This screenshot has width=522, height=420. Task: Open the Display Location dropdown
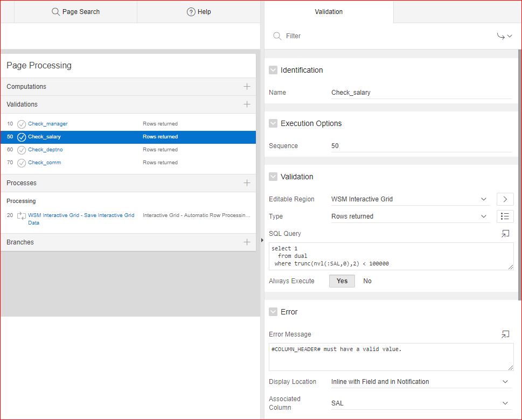click(x=420, y=382)
